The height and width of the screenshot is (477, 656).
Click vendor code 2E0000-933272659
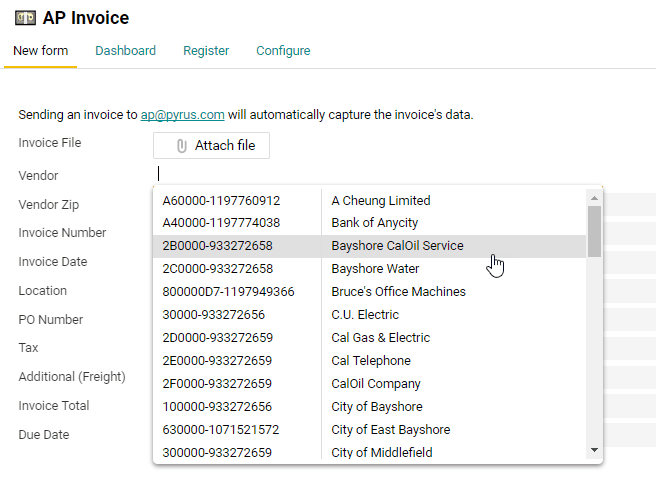(217, 361)
